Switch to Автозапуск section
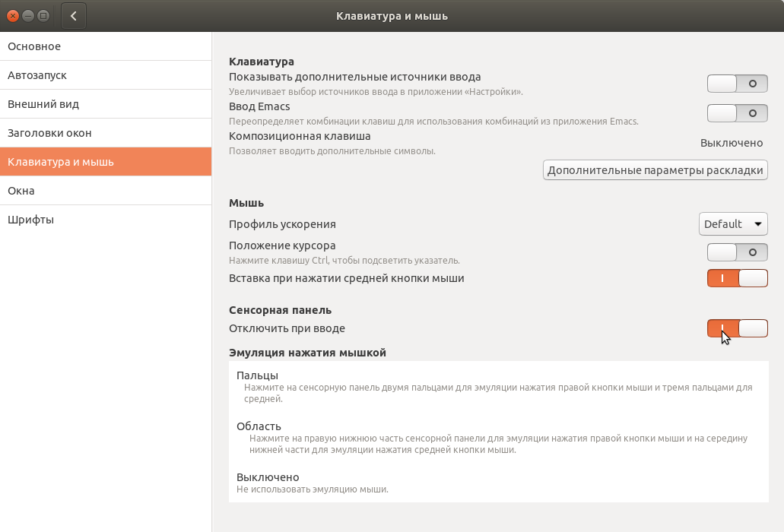Image resolution: width=784 pixels, height=532 pixels. 106,75
